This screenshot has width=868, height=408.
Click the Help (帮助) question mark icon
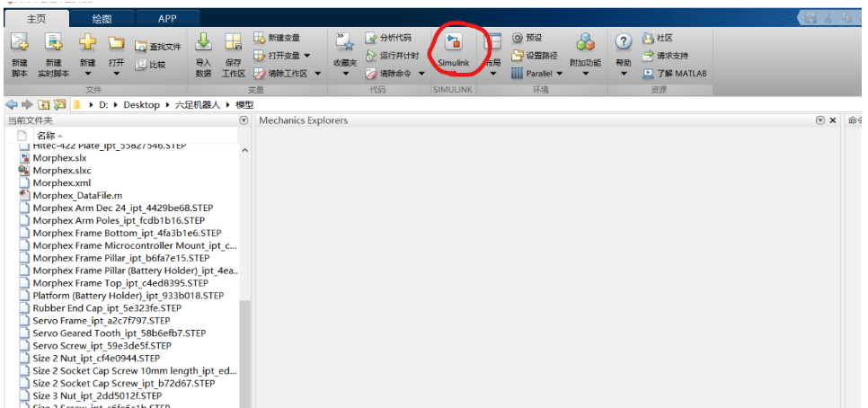coord(624,42)
